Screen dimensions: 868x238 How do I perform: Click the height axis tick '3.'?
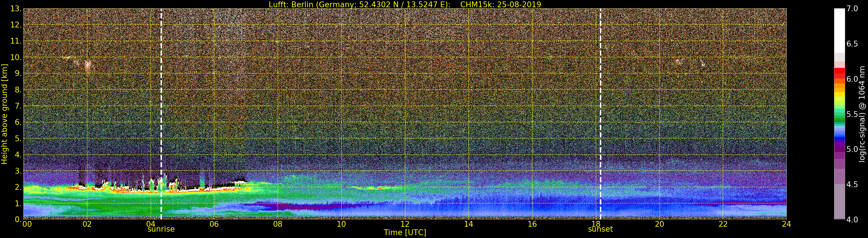(x=18, y=171)
